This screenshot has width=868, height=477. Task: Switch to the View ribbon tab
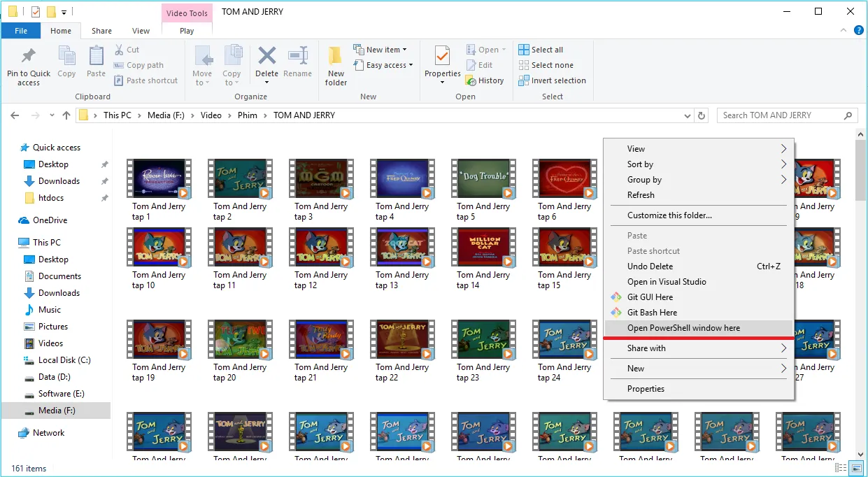click(141, 31)
